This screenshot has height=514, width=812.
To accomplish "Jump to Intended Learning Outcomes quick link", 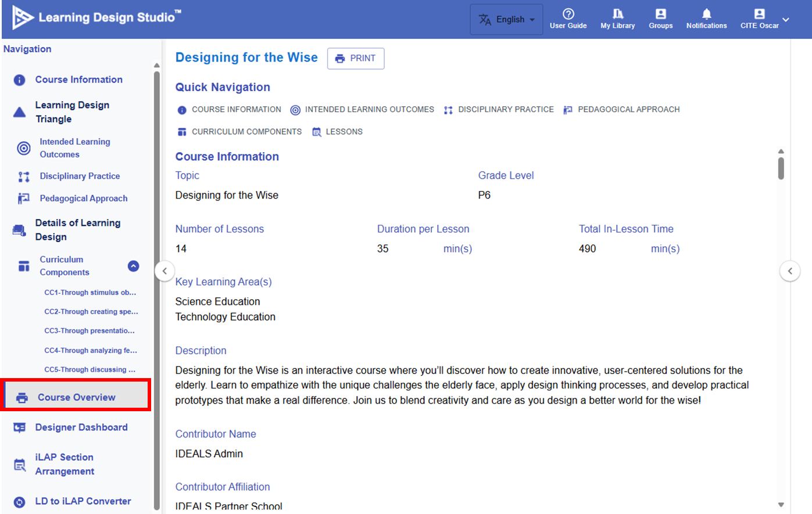I will (362, 110).
